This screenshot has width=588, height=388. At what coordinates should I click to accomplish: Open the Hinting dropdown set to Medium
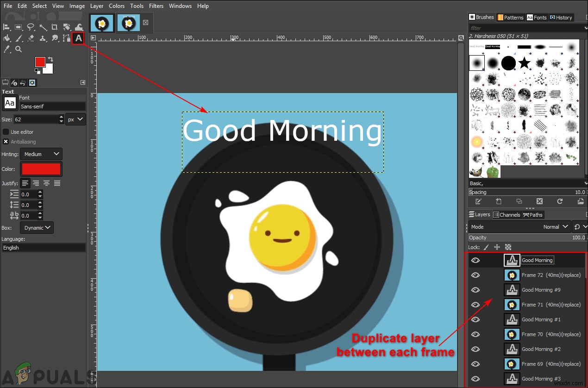(x=41, y=154)
